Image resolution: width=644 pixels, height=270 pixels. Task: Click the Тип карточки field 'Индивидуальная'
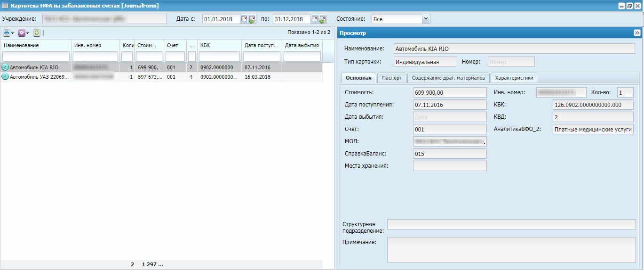coord(425,62)
